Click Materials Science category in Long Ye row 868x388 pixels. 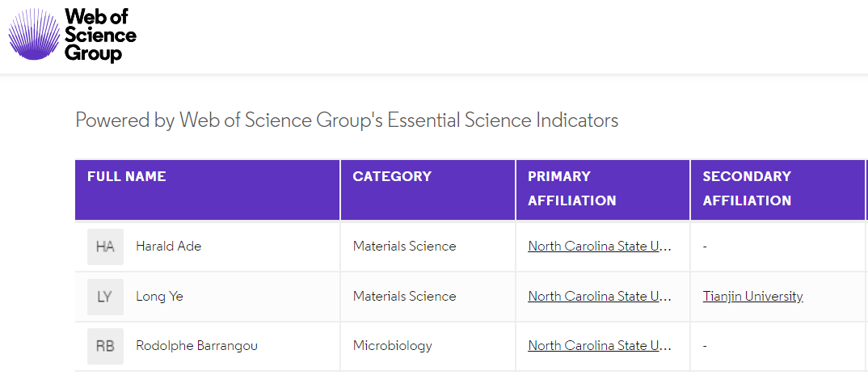(405, 296)
